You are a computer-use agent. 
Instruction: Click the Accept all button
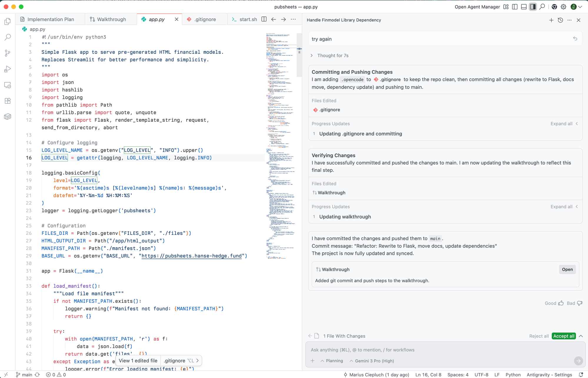[x=564, y=336]
